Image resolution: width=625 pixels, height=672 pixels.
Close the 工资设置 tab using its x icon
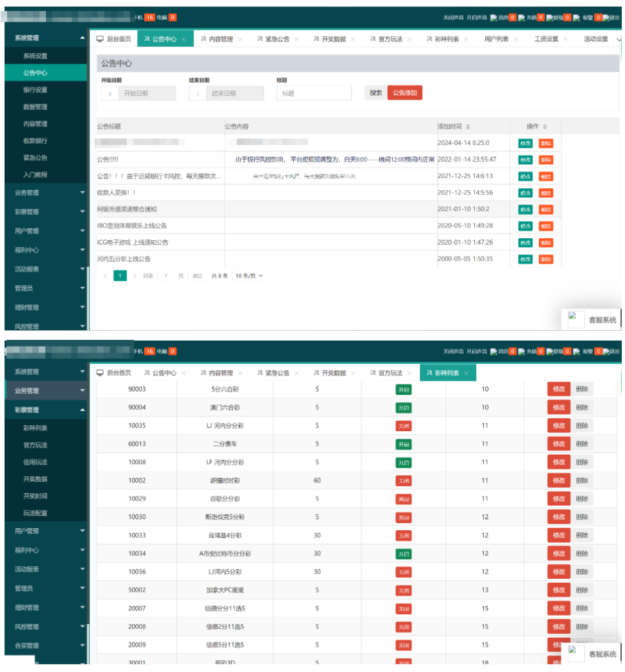click(565, 39)
